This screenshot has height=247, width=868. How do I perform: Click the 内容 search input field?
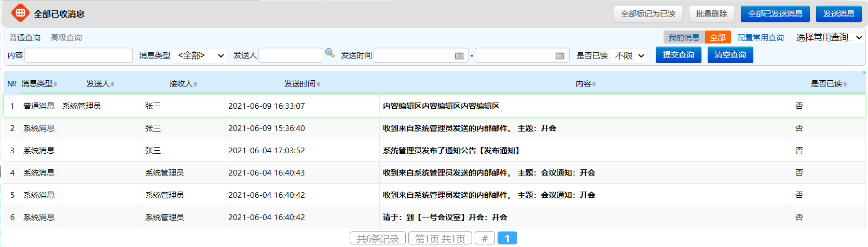coord(79,55)
